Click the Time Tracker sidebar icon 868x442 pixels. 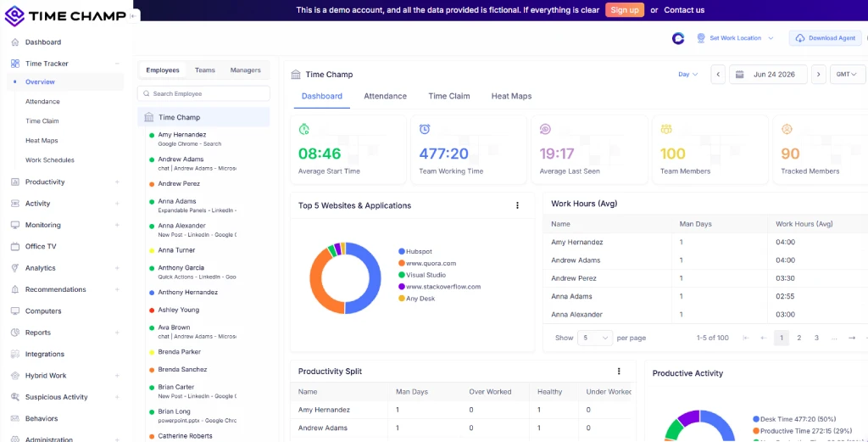15,64
